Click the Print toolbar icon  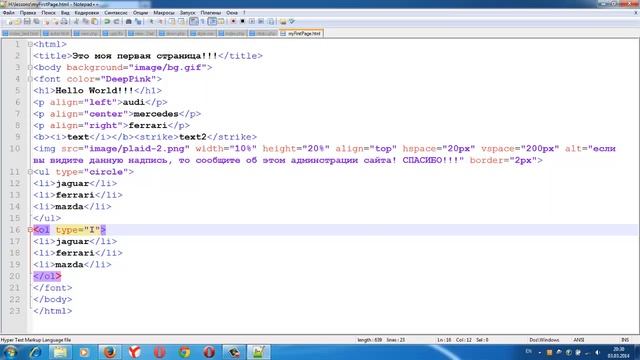(x=64, y=21)
